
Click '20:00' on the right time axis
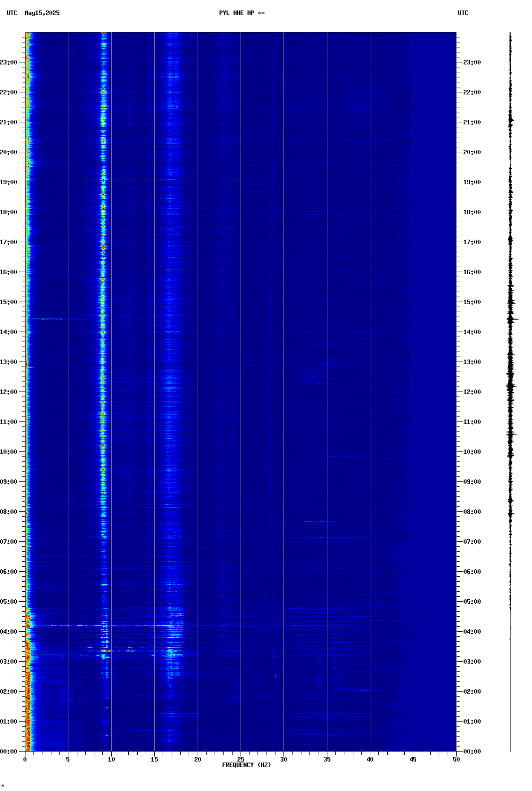pyautogui.click(x=472, y=152)
